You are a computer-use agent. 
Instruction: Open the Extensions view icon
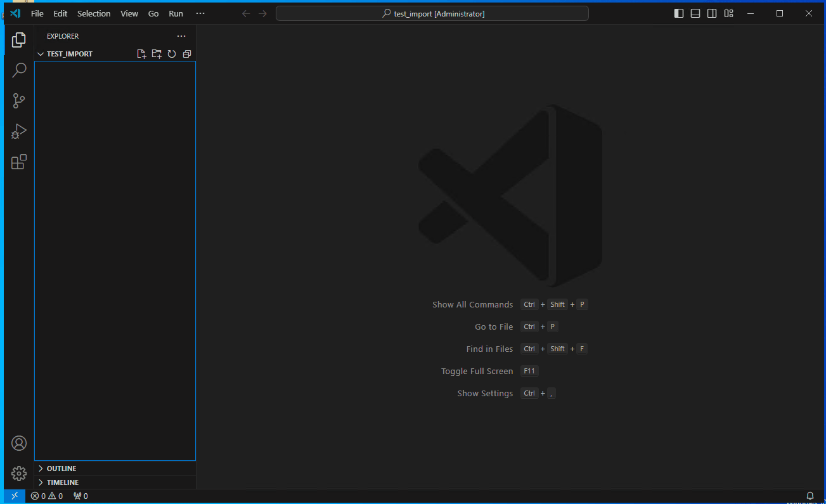coord(18,162)
